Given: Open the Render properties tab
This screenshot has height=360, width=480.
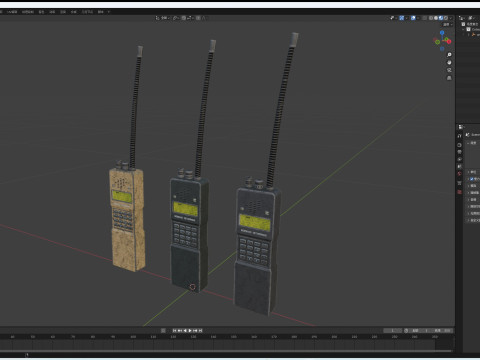Looking at the screenshot, I should tap(459, 145).
